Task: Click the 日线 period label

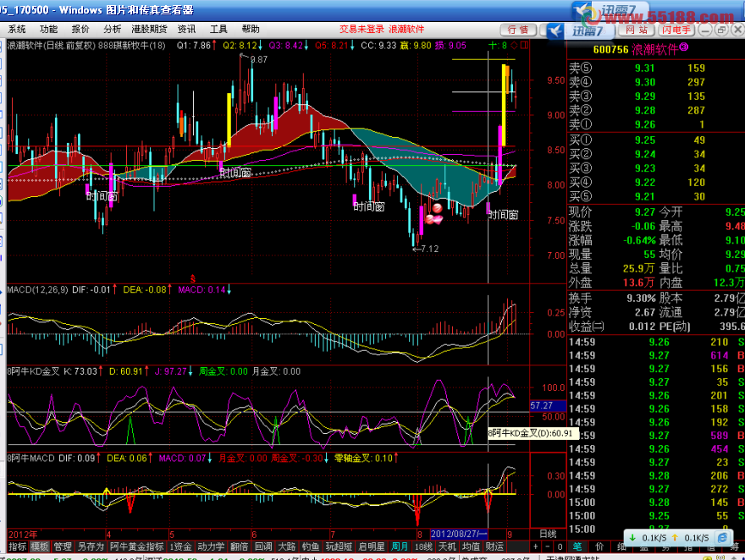Action: pyautogui.click(x=548, y=534)
